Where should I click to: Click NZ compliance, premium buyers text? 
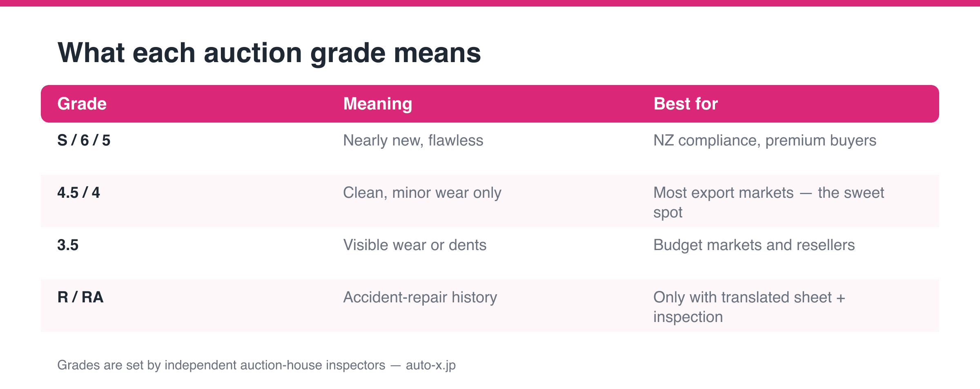pos(765,141)
